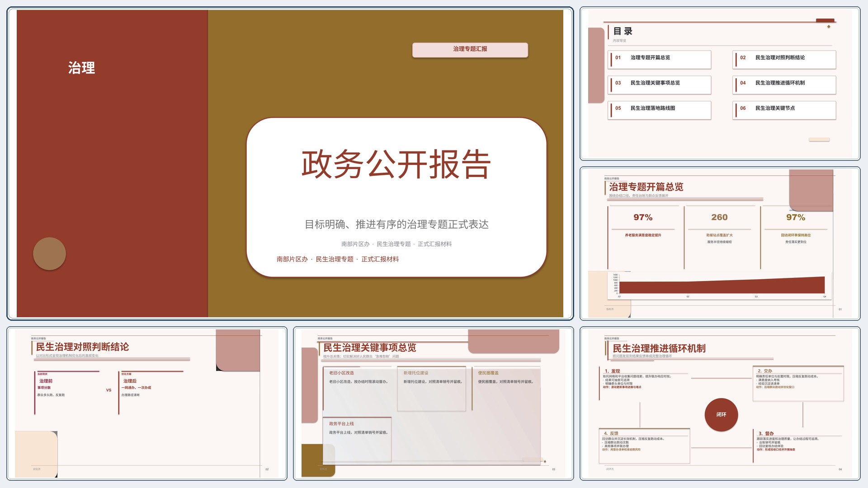Click the VS label between comparison columns

pyautogui.click(x=108, y=390)
